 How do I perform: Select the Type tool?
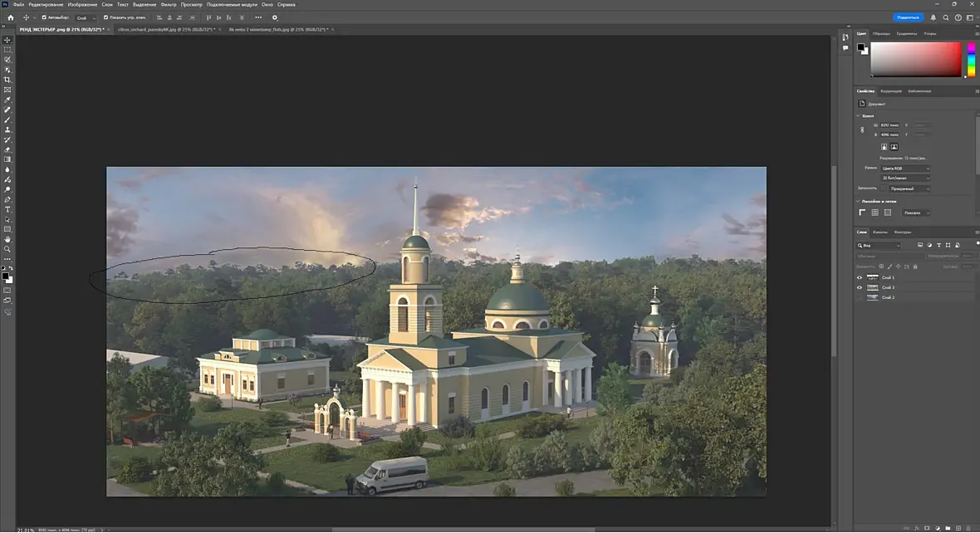point(7,209)
